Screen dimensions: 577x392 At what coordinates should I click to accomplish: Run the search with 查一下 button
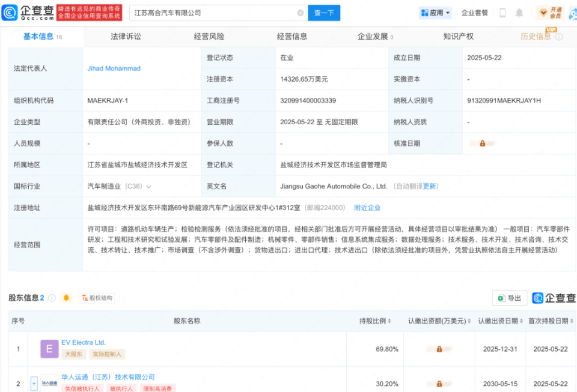point(324,13)
